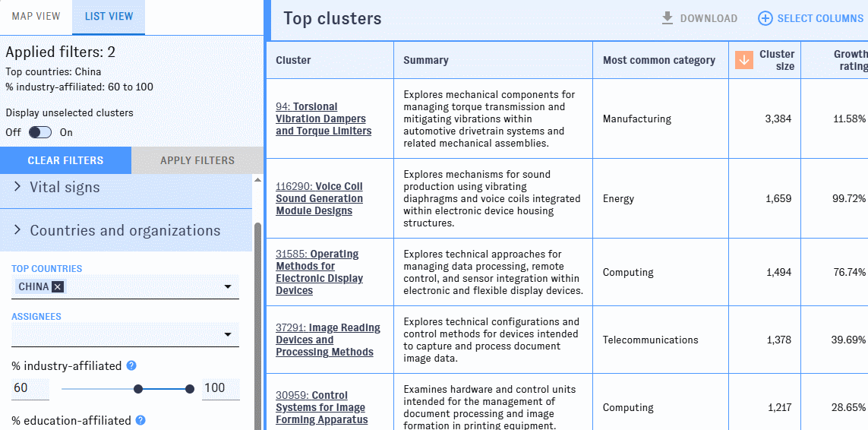
Task: Click the cluster size value 1,217
Action: click(x=779, y=407)
